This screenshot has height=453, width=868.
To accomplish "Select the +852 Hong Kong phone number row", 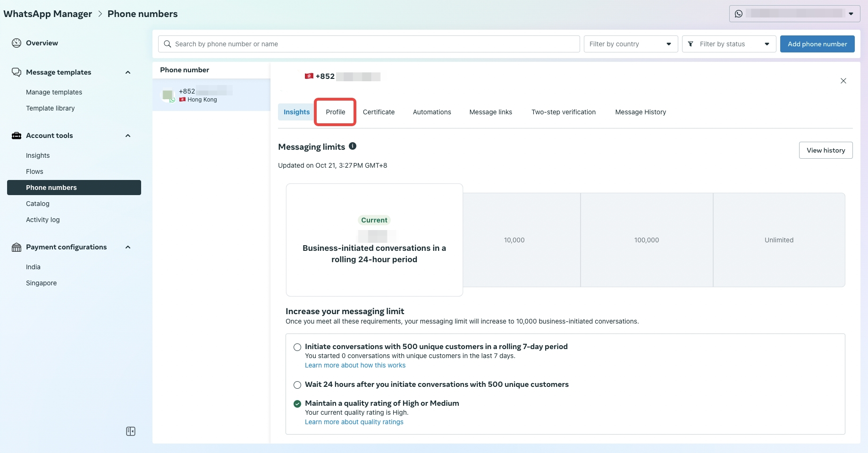I will (x=211, y=95).
